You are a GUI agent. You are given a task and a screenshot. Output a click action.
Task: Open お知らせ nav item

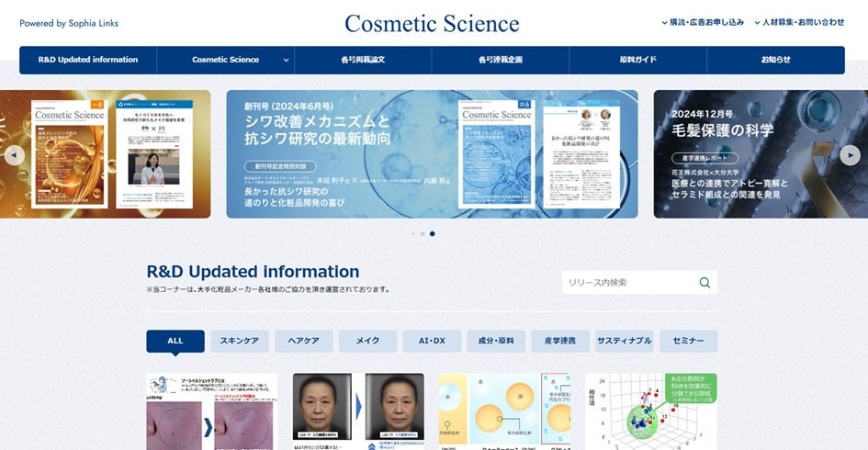click(x=775, y=60)
